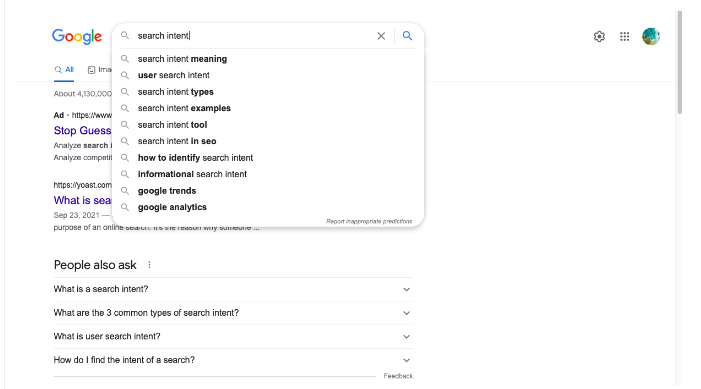Viewport: 701px width, 389px height.
Task: Open the Google apps grid icon
Action: point(625,36)
